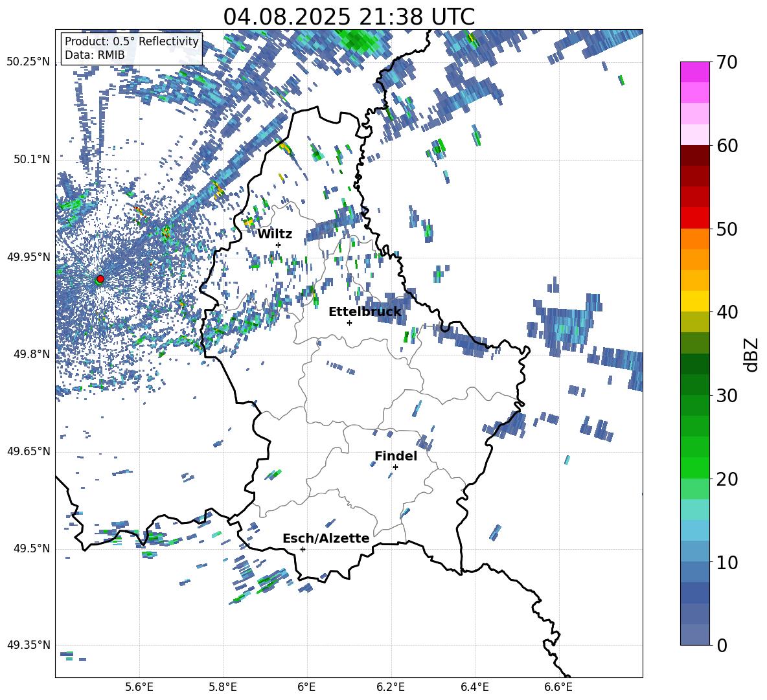Click the 40 dBZ colorbar tick label
The height and width of the screenshot is (700, 767).
pyautogui.click(x=726, y=312)
